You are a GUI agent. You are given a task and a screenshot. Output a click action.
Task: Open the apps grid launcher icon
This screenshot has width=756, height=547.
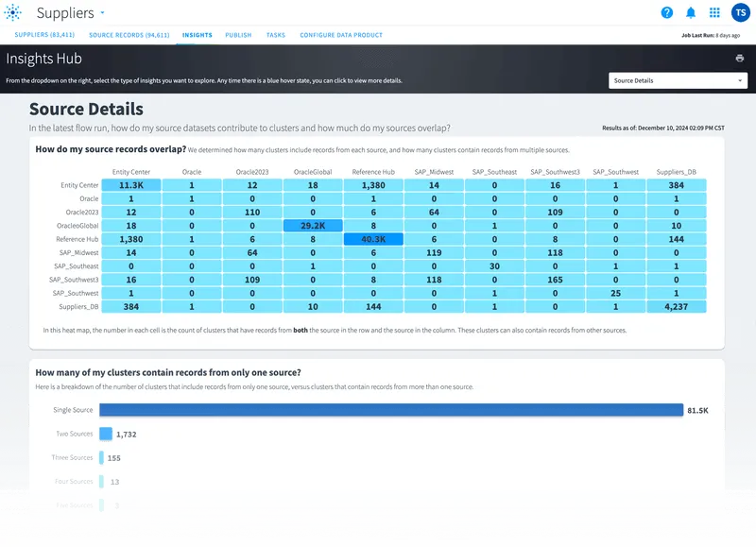pyautogui.click(x=714, y=12)
